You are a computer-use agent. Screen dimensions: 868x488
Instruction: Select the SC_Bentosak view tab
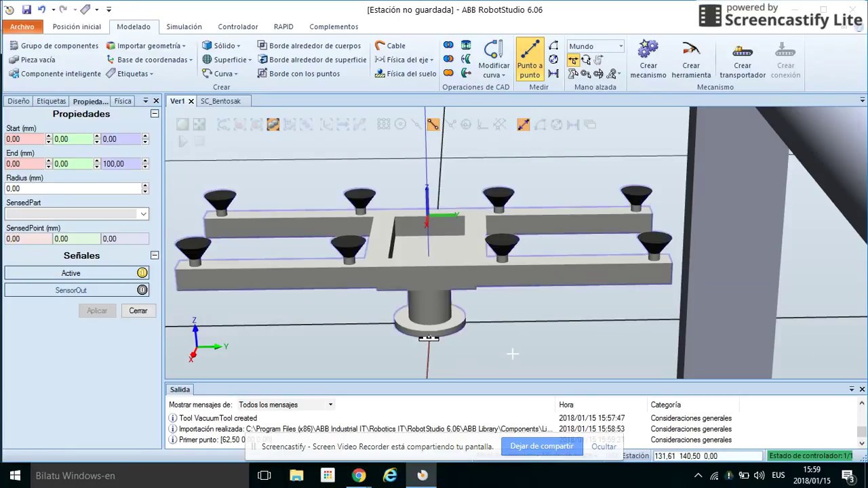coord(220,101)
